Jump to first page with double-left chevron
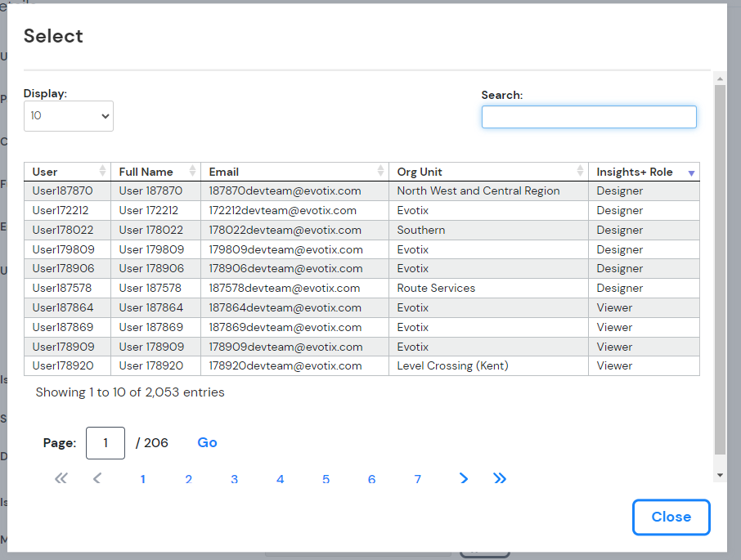741x560 pixels. (x=61, y=478)
